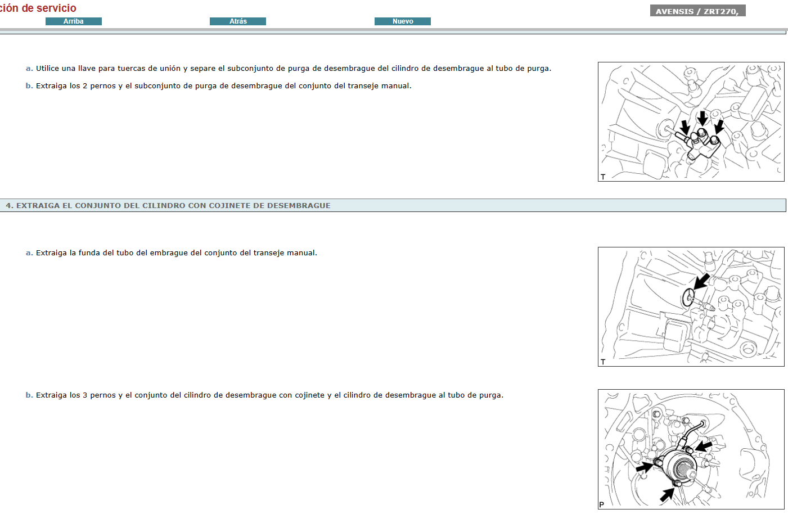Click the 'Utilice una llave para tuercas' step text

click(x=293, y=69)
